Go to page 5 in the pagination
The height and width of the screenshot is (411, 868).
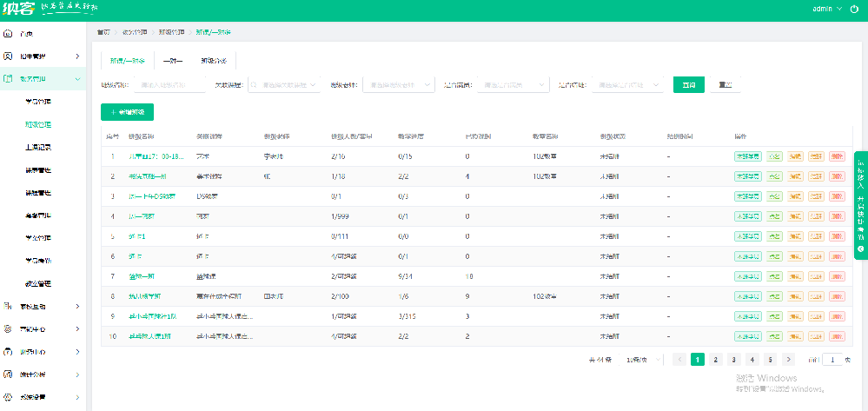[770, 360]
